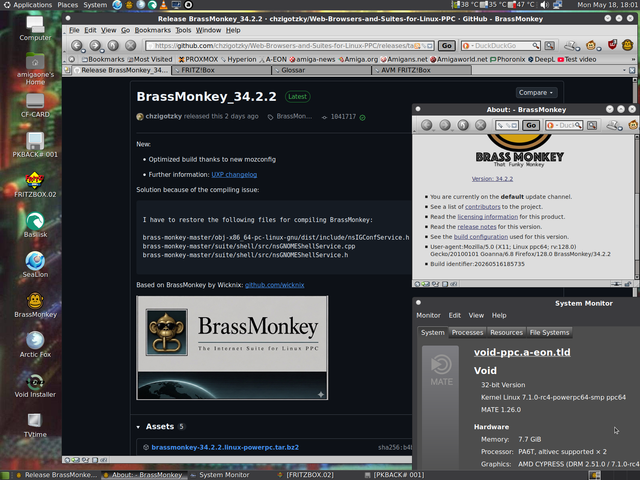Open the Back button history dropdown arrow
This screenshot has width=640, height=480.
click(84, 50)
